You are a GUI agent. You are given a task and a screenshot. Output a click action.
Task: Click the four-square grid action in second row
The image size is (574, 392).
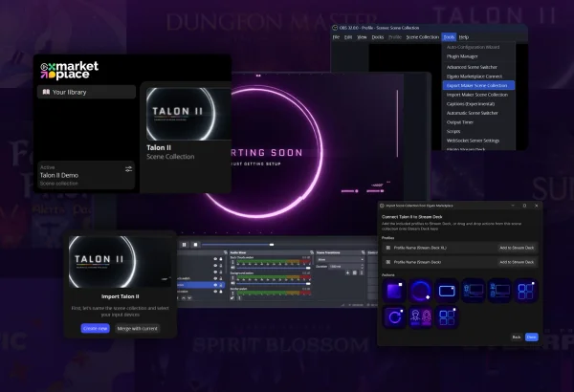(447, 317)
